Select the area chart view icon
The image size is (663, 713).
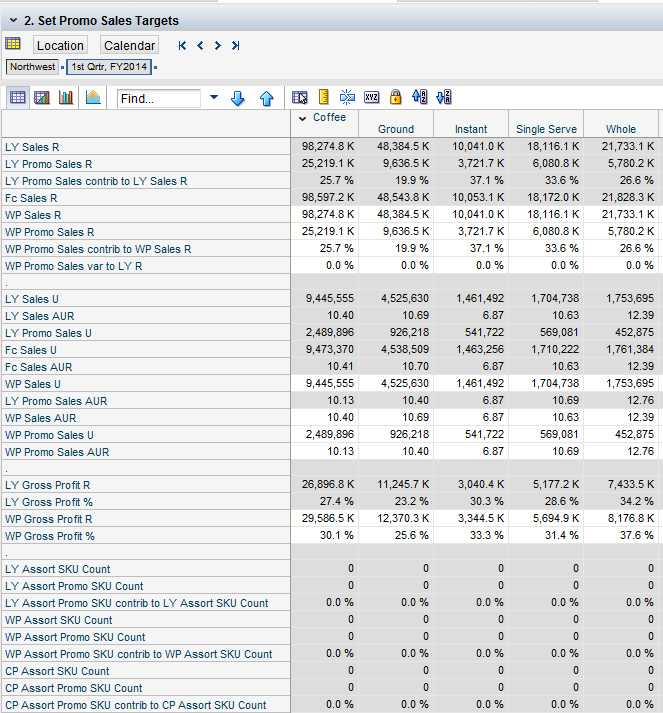click(x=93, y=98)
